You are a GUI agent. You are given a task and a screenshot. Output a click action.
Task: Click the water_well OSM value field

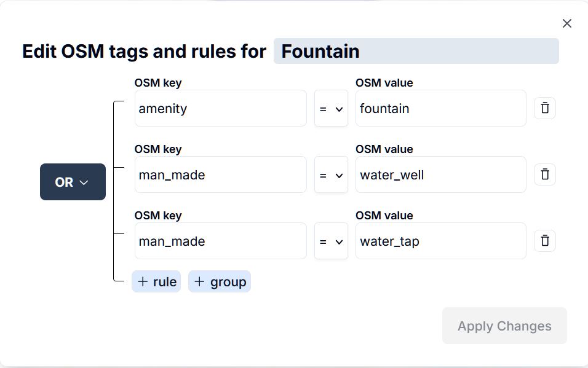[x=440, y=175]
